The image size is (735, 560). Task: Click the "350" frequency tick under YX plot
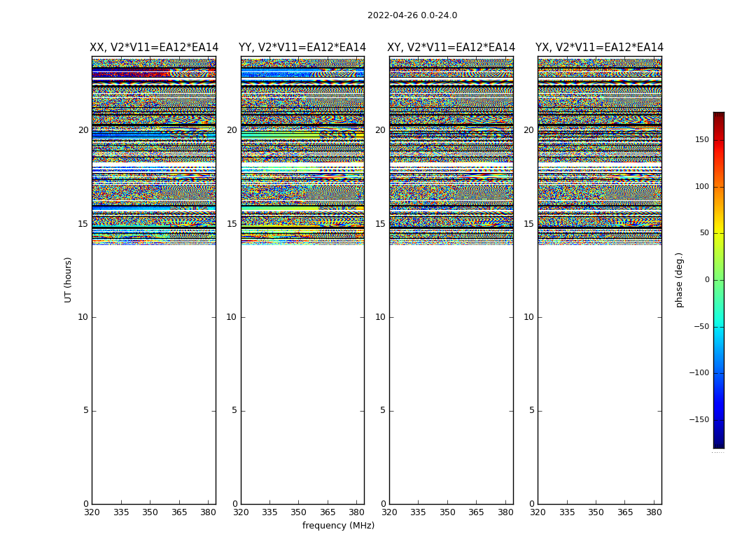click(596, 512)
